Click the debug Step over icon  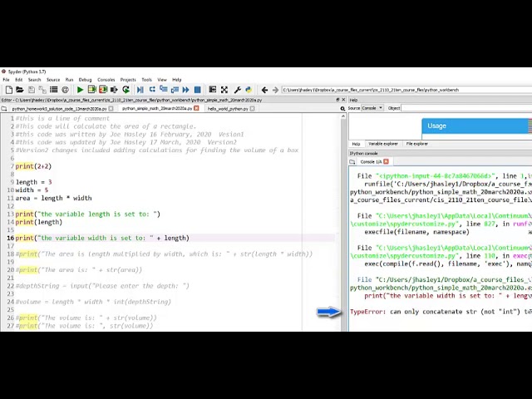152,90
